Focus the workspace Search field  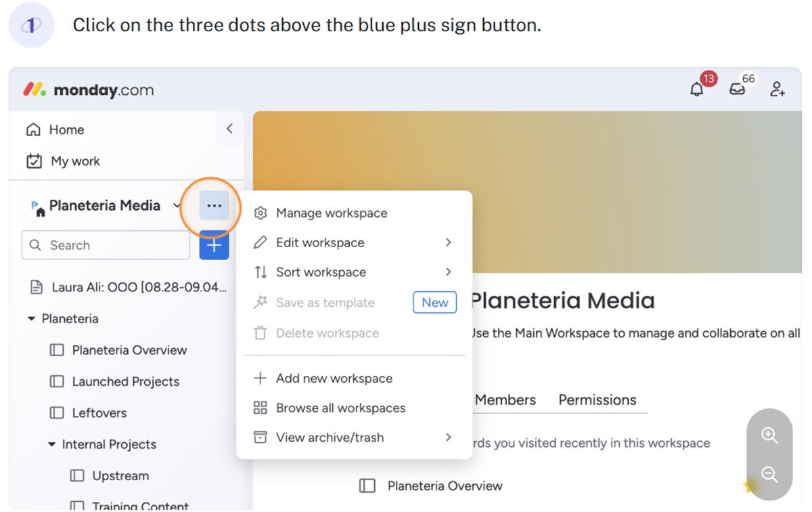[106, 245]
